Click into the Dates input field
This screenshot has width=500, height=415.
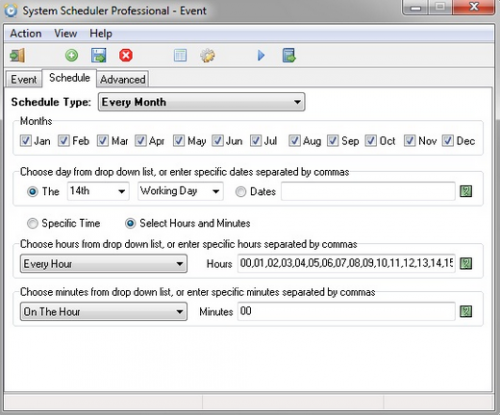tap(368, 191)
